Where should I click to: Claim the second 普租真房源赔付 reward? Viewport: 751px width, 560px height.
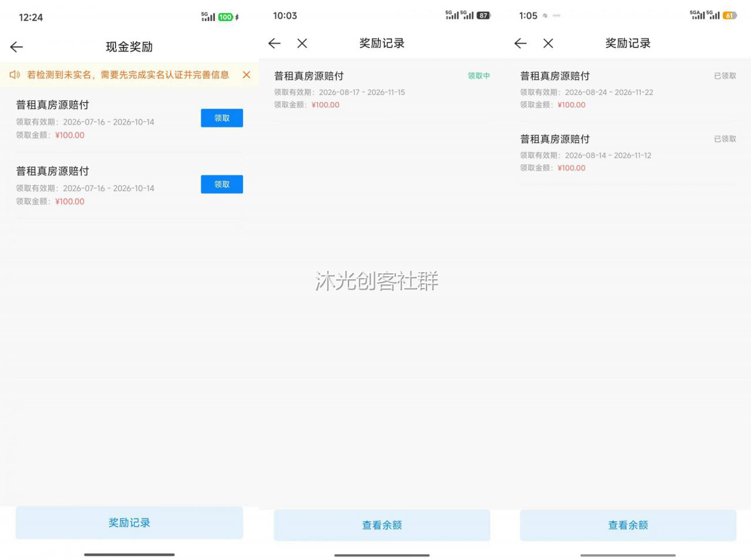pyautogui.click(x=222, y=184)
